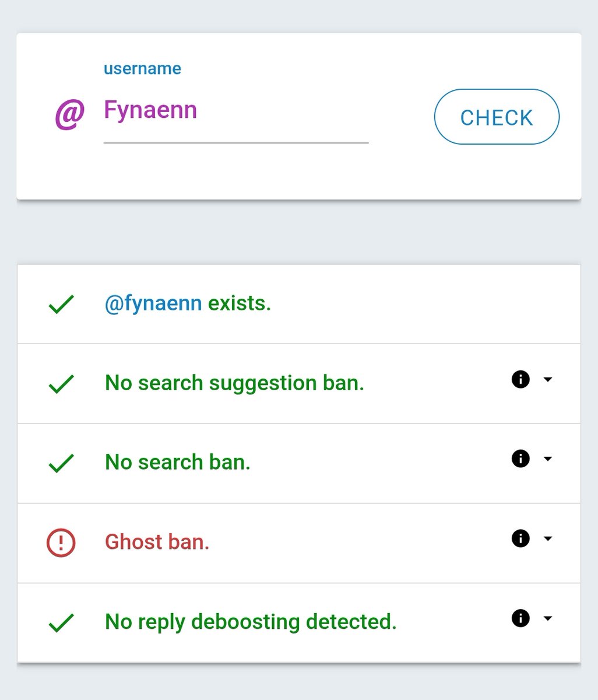Open the @fynaenn profile link

[x=153, y=303]
